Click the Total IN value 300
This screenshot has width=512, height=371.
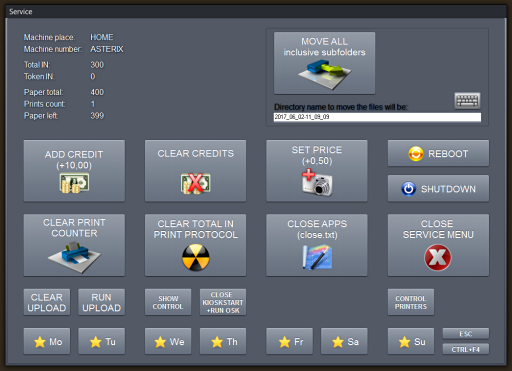[97, 65]
